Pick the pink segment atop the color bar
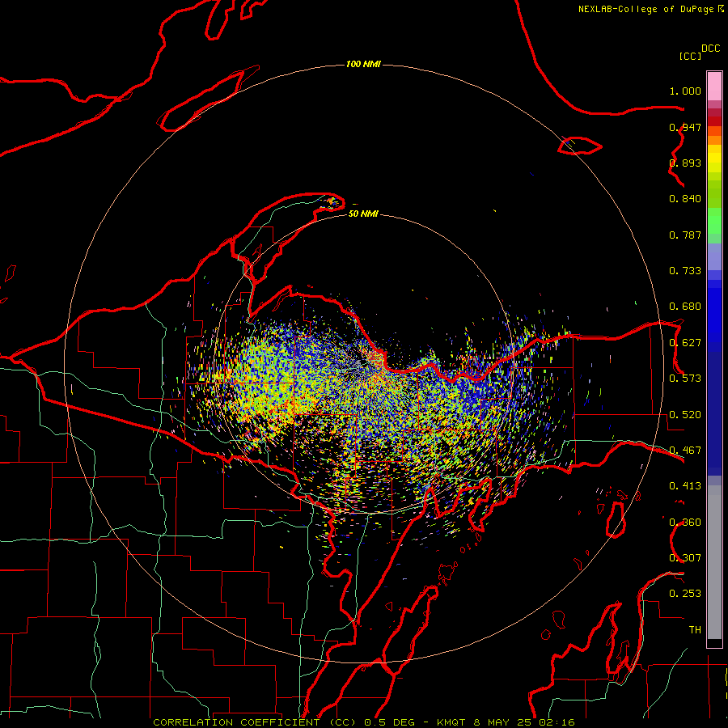The image size is (728, 728). pyautogui.click(x=714, y=86)
